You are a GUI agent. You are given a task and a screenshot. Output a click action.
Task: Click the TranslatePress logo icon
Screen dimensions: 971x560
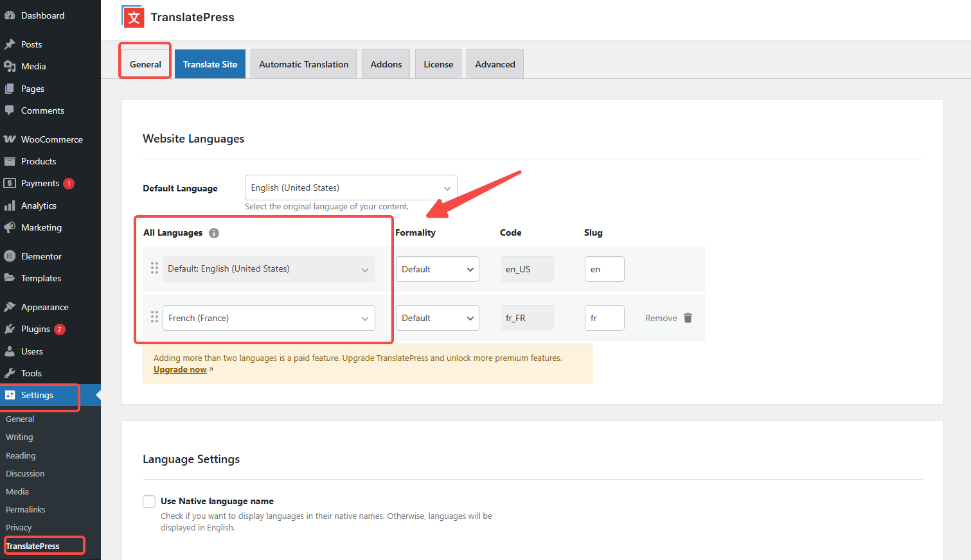point(132,17)
